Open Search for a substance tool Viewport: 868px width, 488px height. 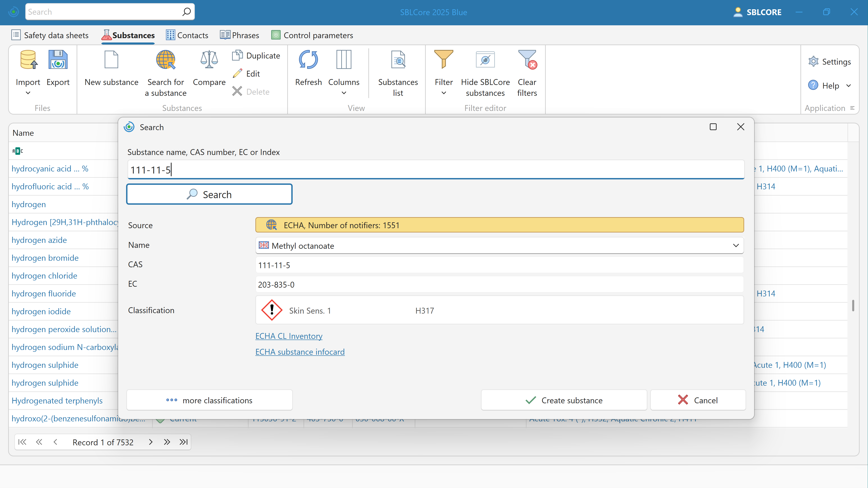[x=165, y=60]
